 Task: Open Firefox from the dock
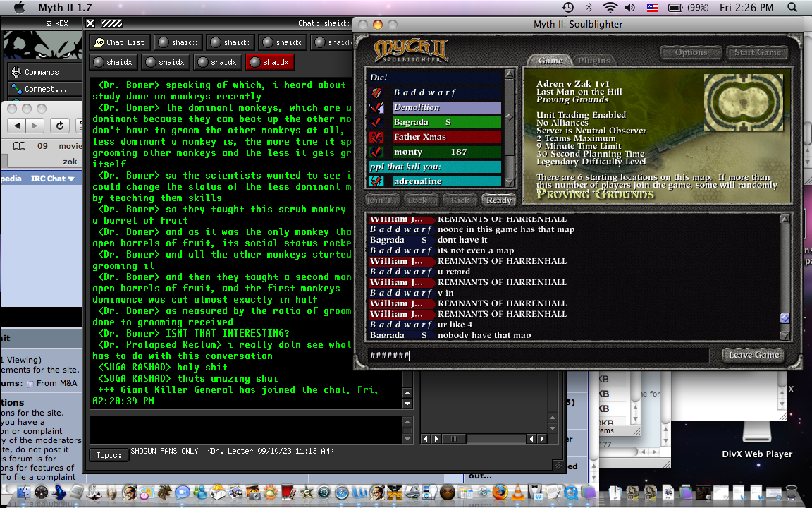pyautogui.click(x=500, y=491)
